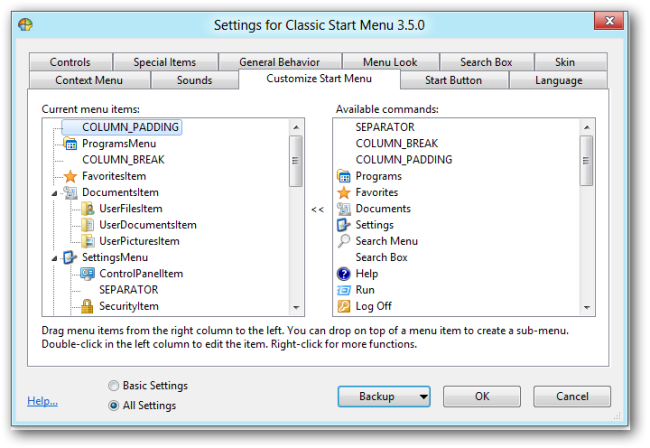650x448 pixels.
Task: Select the UserPicturesItem label
Action: (x=139, y=241)
